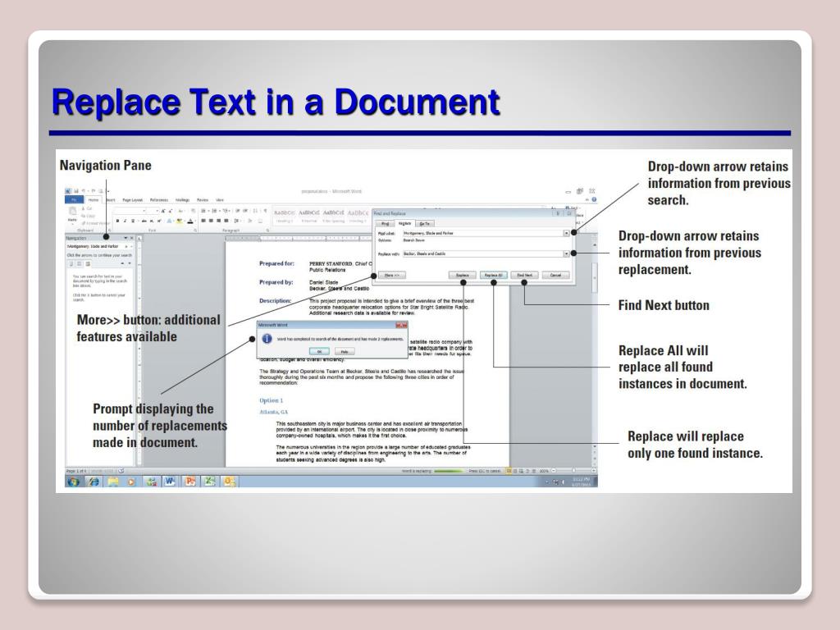Click Windows Explorer folder icon in taskbar
This screenshot has width=840, height=630.
click(x=113, y=481)
